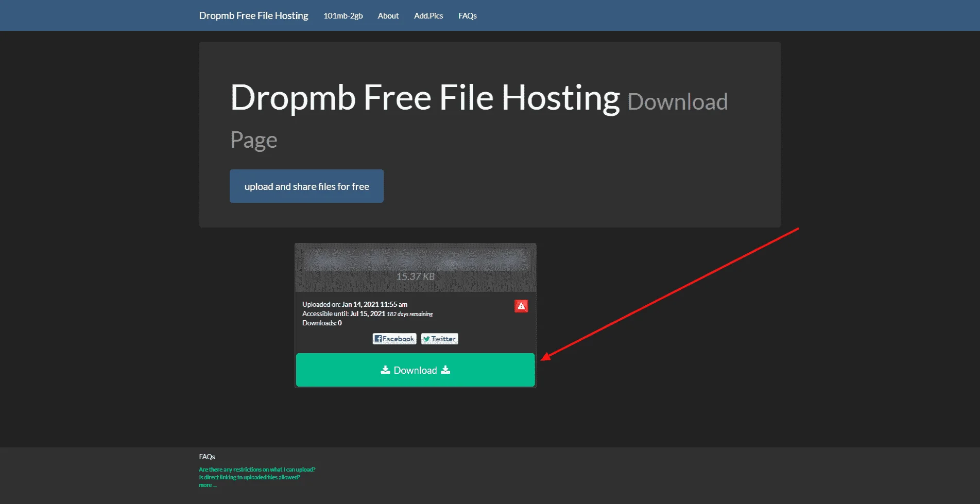
Task: Click the 15.37 KB file size text
Action: [x=416, y=276]
